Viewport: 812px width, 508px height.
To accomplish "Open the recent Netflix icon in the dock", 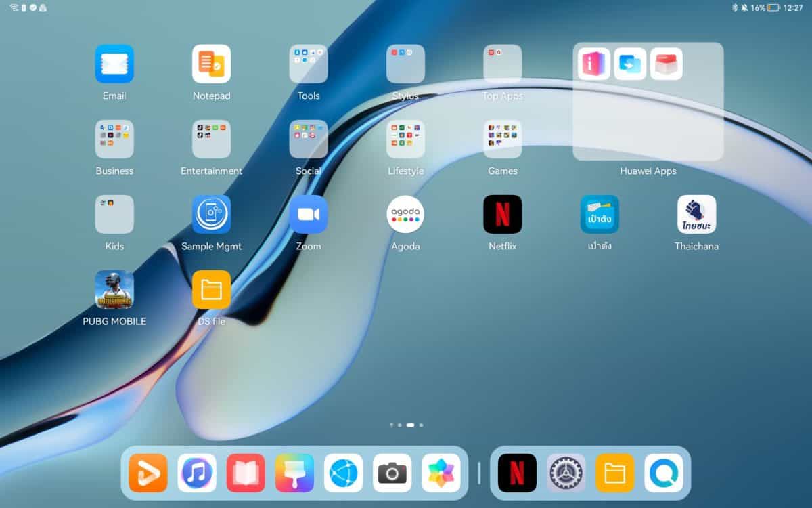I will 517,473.
